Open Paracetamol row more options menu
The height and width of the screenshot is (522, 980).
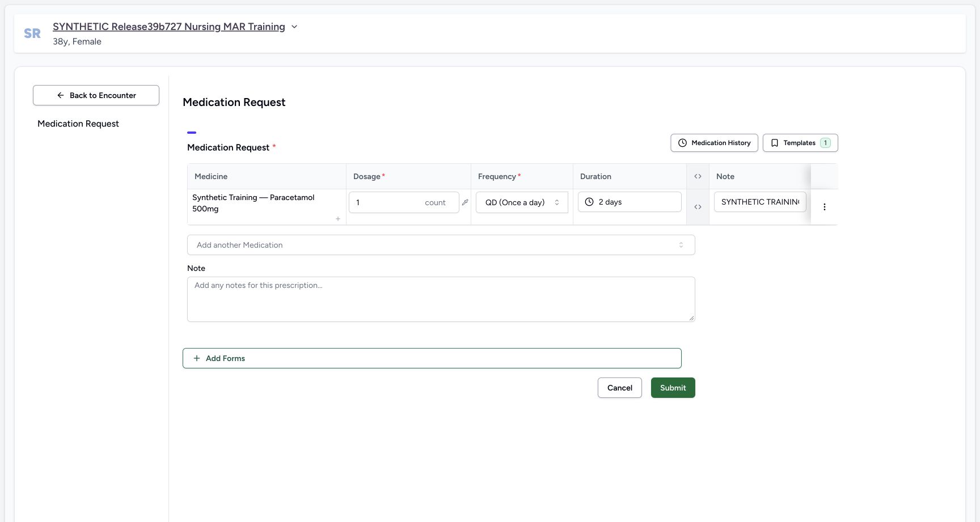click(825, 207)
